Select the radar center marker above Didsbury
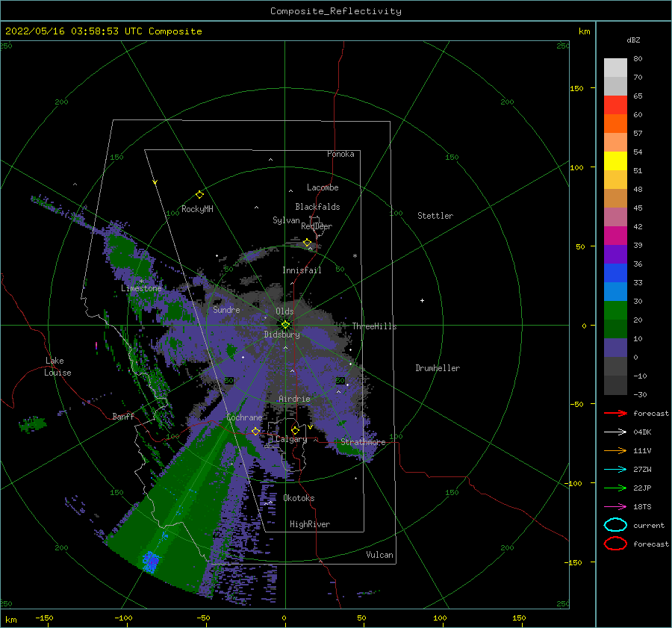 click(x=285, y=325)
